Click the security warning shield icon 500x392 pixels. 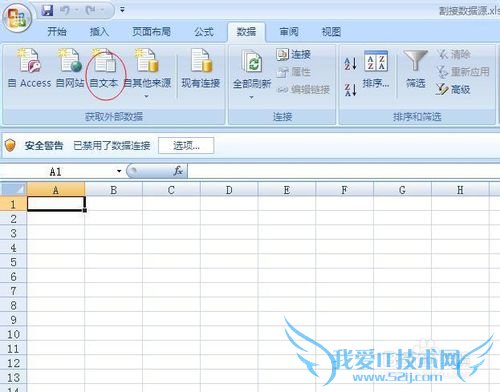click(10, 145)
